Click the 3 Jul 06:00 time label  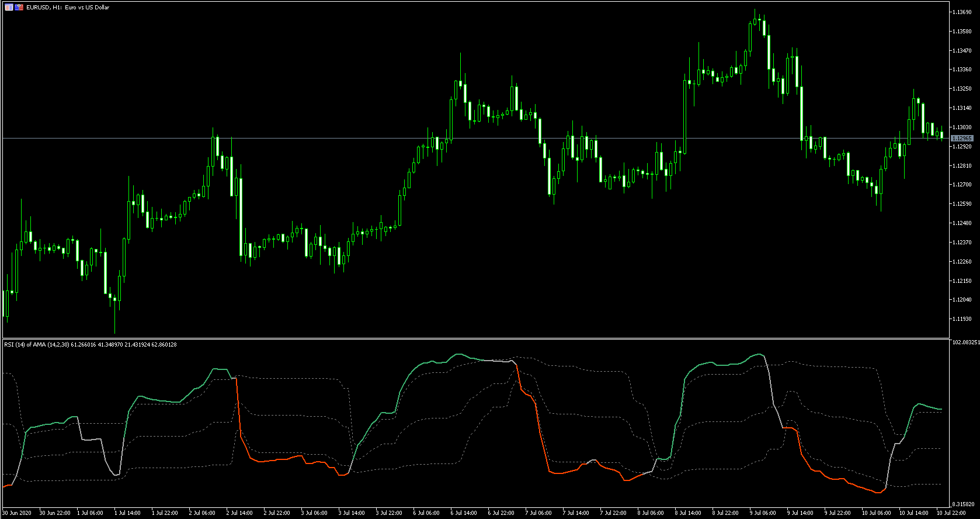pos(314,513)
